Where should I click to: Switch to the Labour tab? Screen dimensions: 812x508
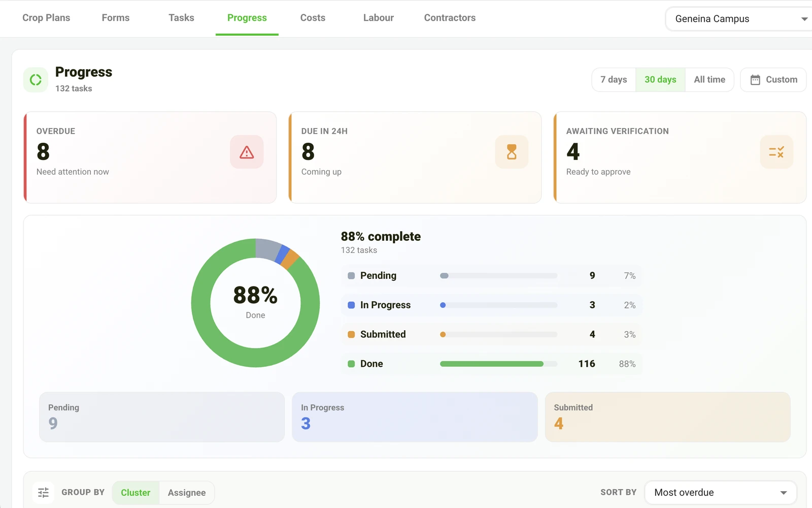[379, 18]
